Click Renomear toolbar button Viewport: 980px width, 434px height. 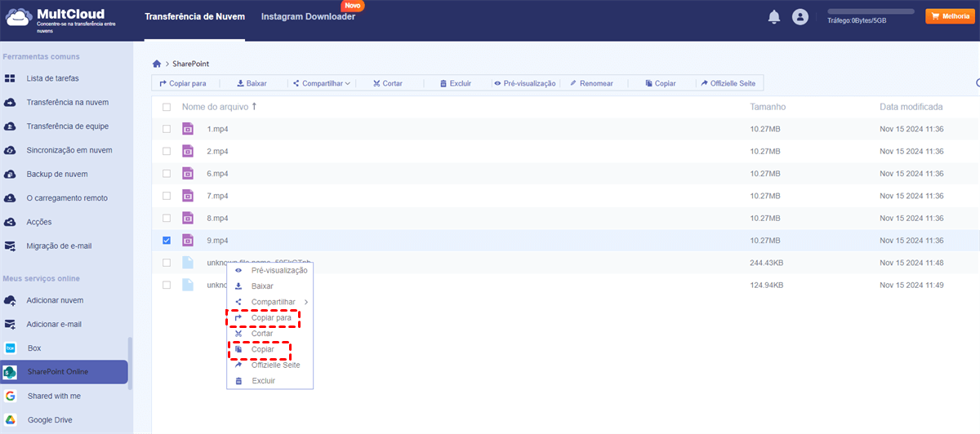point(591,83)
